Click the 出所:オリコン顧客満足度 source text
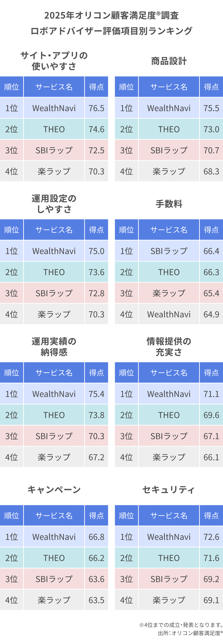Image resolution: width=223 pixels, height=644 pixels. (190, 633)
